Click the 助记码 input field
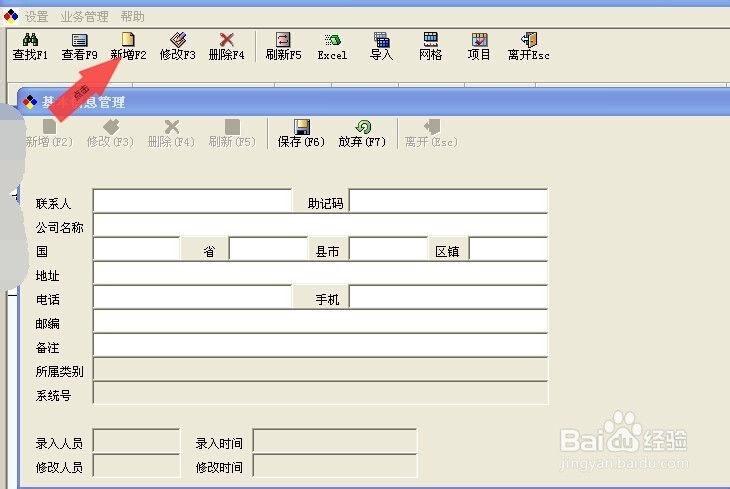The height and width of the screenshot is (489, 730). [448, 201]
